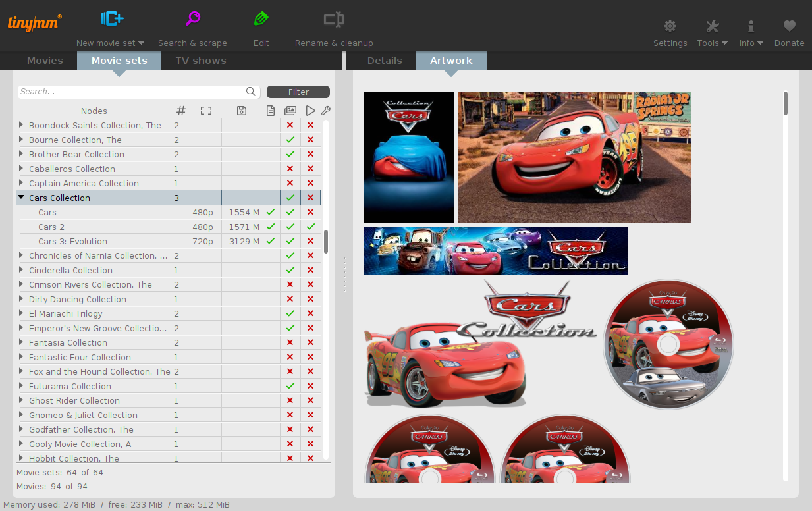Select Gnomeo & Juliet Collection row
The image size is (812, 511).
[169, 415]
